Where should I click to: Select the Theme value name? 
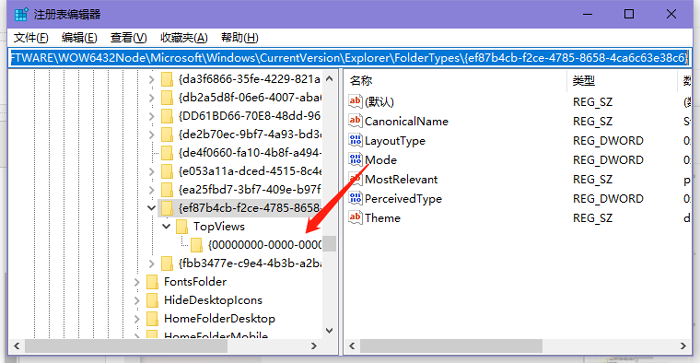pyautogui.click(x=382, y=218)
